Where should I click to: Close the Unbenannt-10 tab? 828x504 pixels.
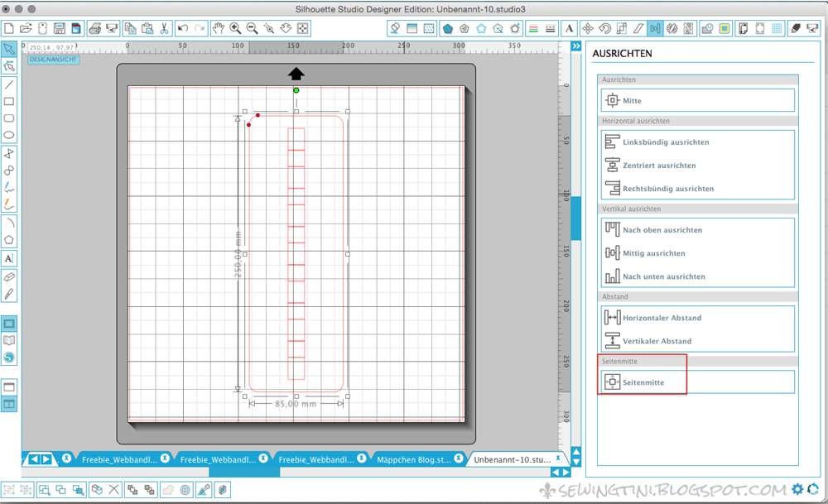click(x=558, y=458)
